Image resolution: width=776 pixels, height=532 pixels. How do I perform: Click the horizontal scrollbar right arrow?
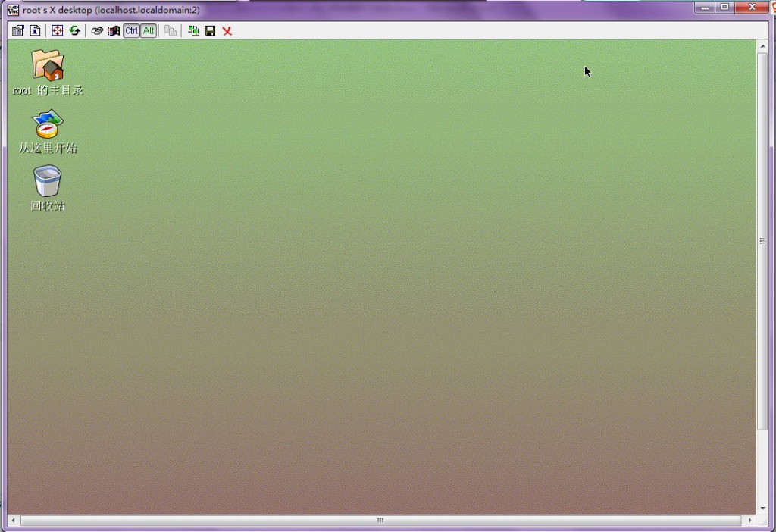(x=749, y=520)
